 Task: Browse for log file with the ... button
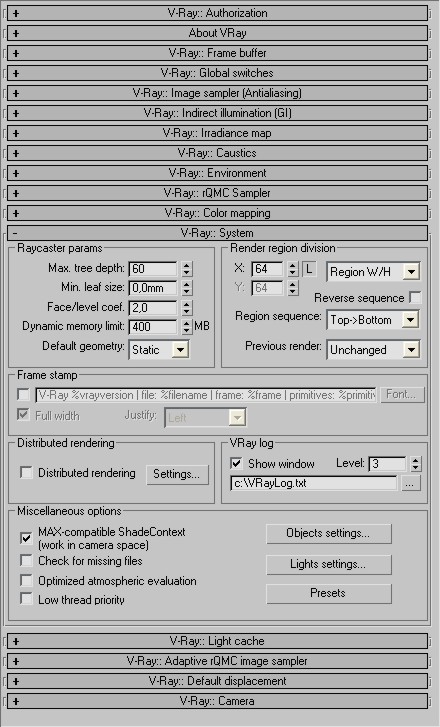click(x=410, y=483)
